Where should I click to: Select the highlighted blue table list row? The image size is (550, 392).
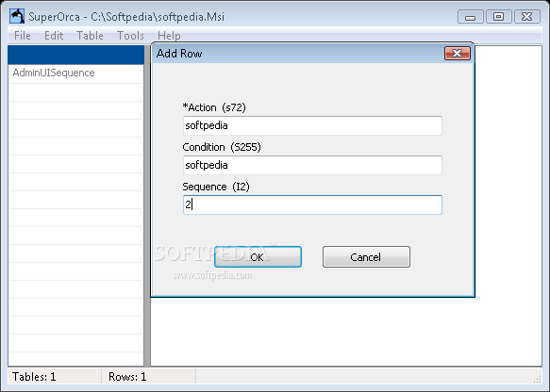point(75,55)
